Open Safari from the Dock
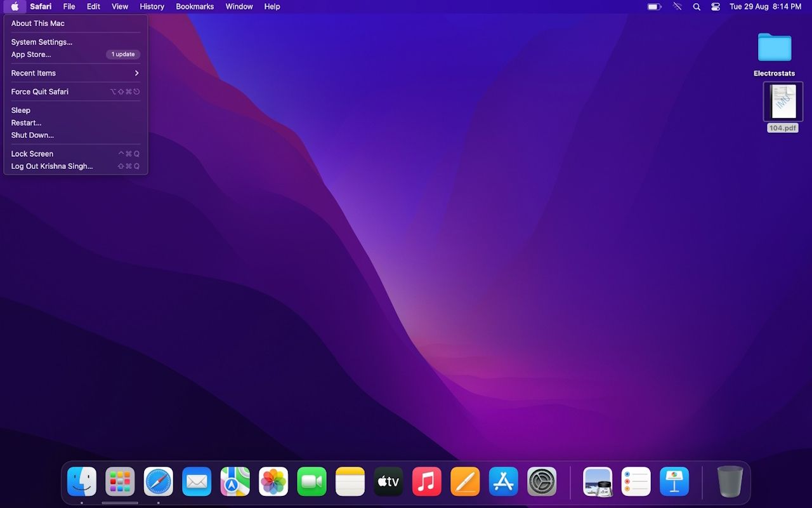Screen dimensions: 812x508 pyautogui.click(x=158, y=481)
